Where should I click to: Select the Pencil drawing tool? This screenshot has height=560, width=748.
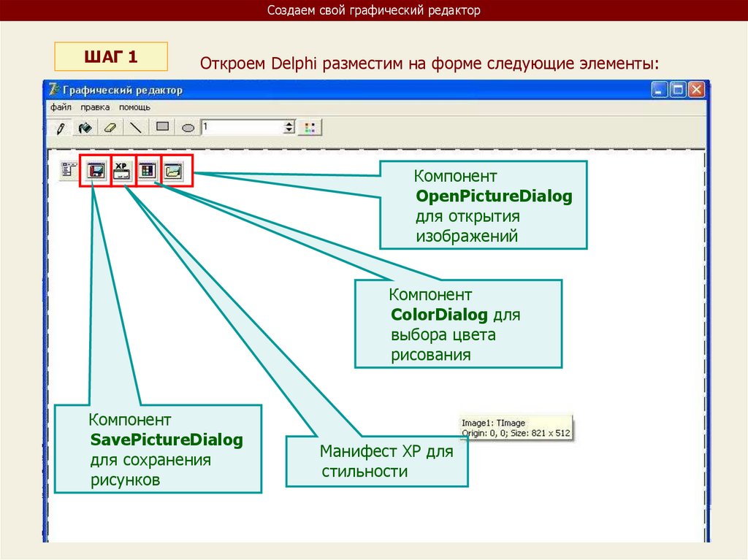(x=61, y=128)
